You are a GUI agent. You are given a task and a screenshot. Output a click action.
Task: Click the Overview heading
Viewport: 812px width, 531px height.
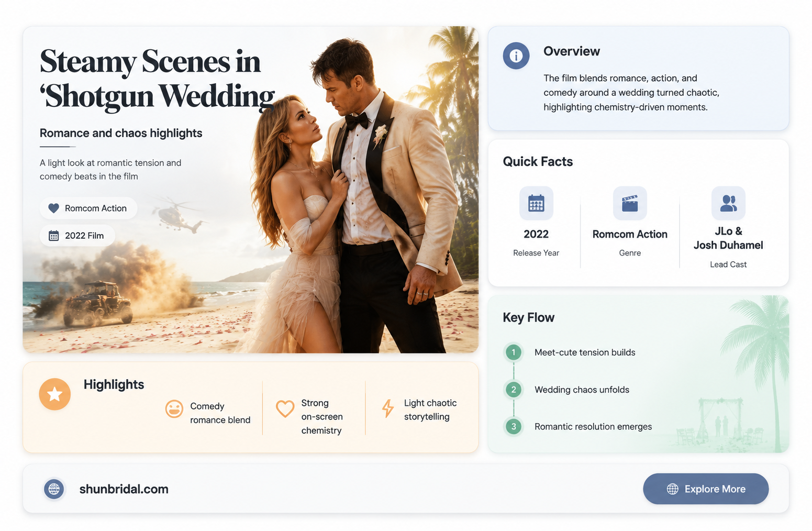[x=572, y=51]
